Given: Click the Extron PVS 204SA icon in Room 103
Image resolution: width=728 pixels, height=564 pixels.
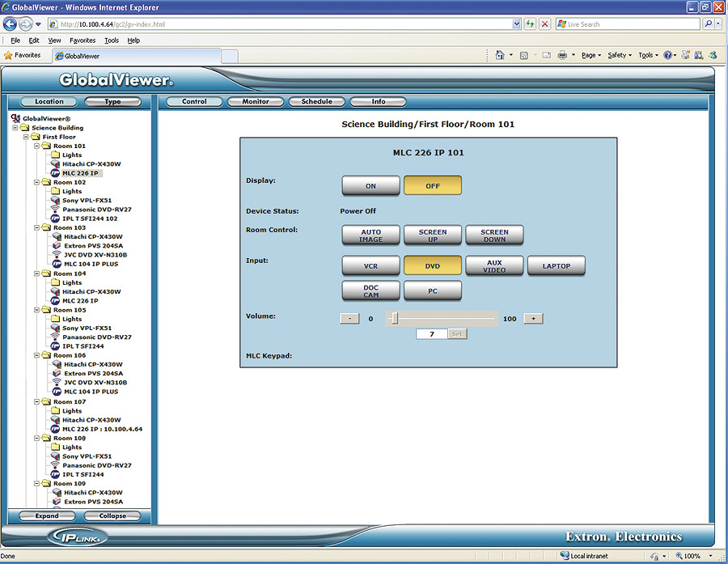Looking at the screenshot, I should coord(57,246).
